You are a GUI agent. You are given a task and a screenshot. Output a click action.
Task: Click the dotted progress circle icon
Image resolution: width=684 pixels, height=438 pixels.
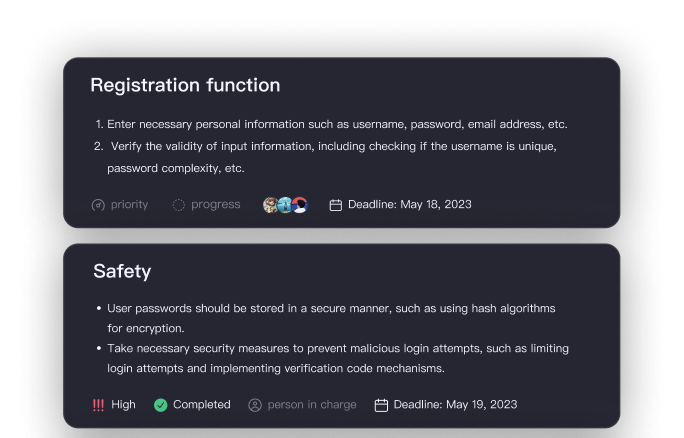(179, 205)
